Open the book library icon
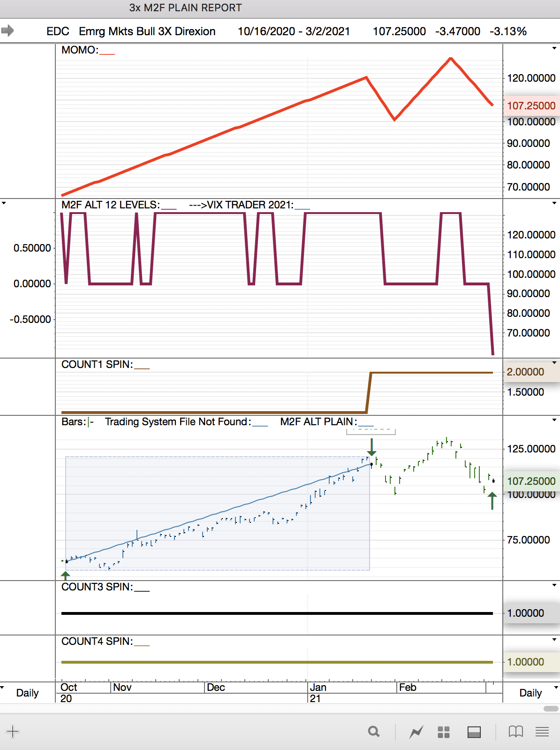 point(516,731)
